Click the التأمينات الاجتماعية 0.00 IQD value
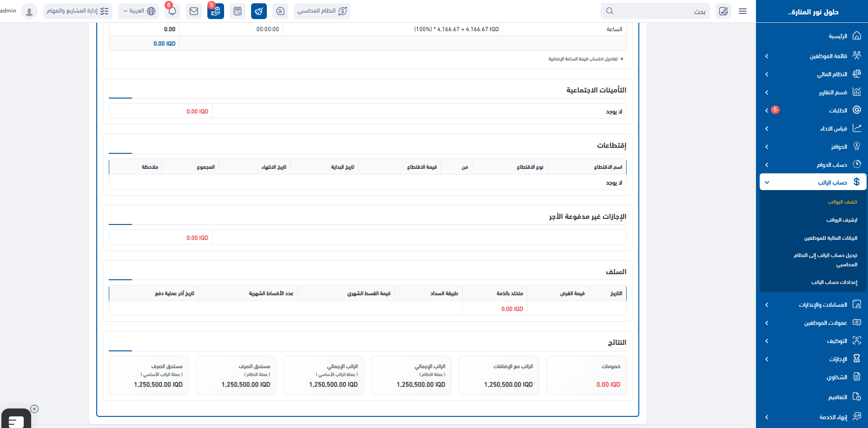The height and width of the screenshot is (428, 868). pos(198,112)
